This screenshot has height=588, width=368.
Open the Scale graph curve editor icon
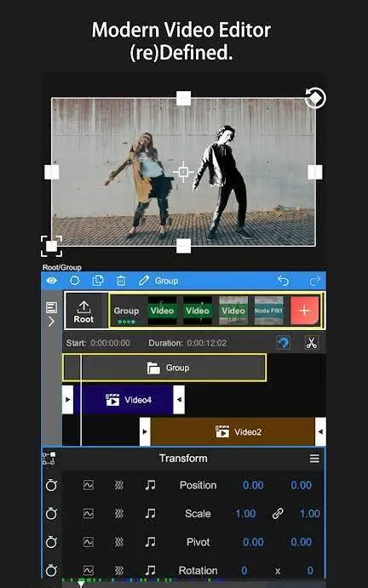pyautogui.click(x=89, y=513)
